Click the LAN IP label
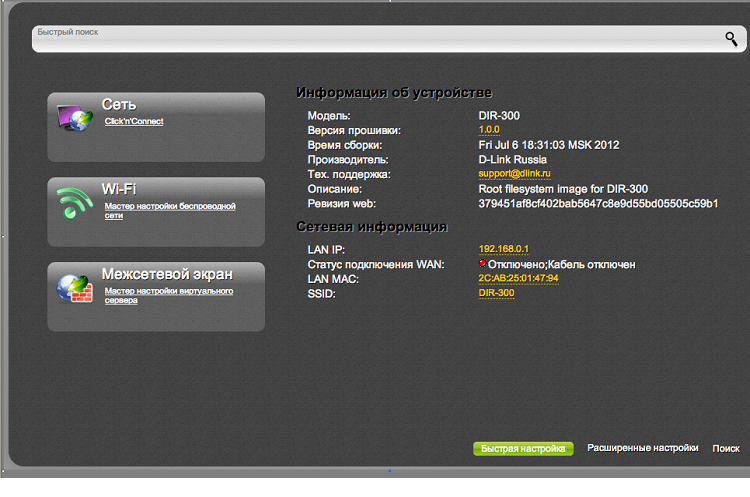The width and height of the screenshot is (750, 497). [x=326, y=250]
